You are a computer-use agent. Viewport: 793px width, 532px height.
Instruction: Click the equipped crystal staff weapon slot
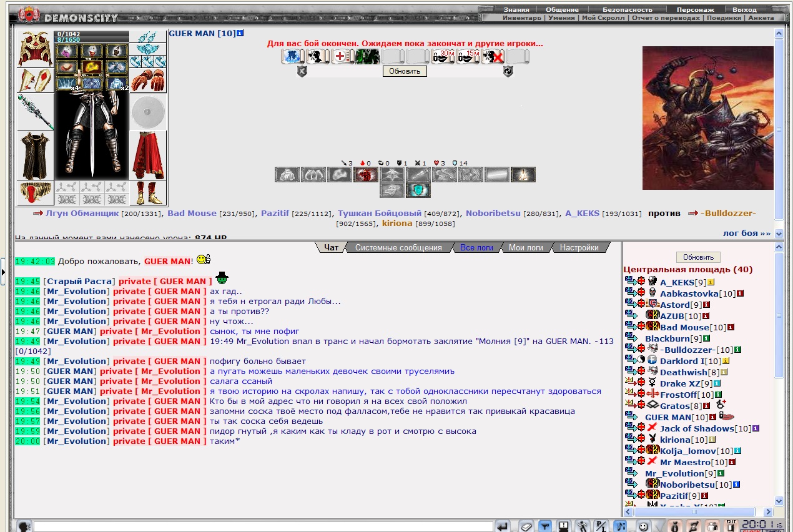35,112
